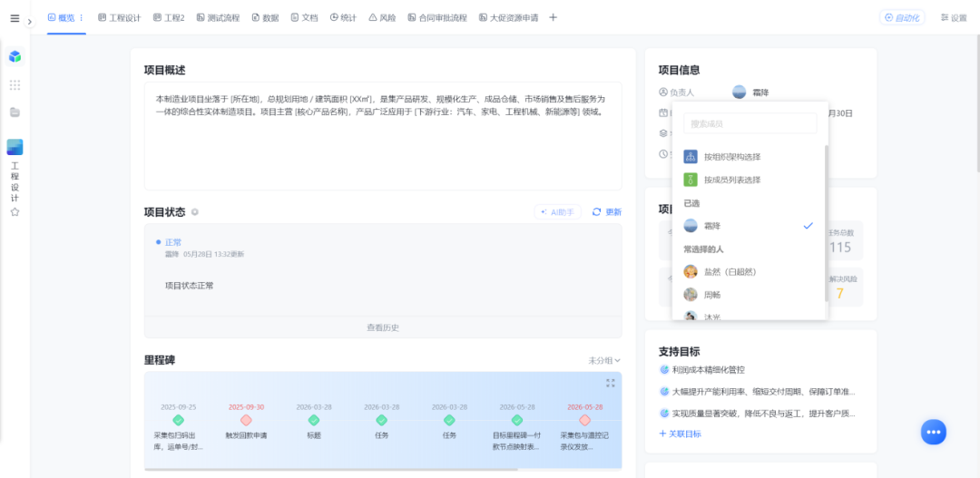Open the folder icon in left sidebar
Viewport: 980px width, 478px height.
(15, 112)
